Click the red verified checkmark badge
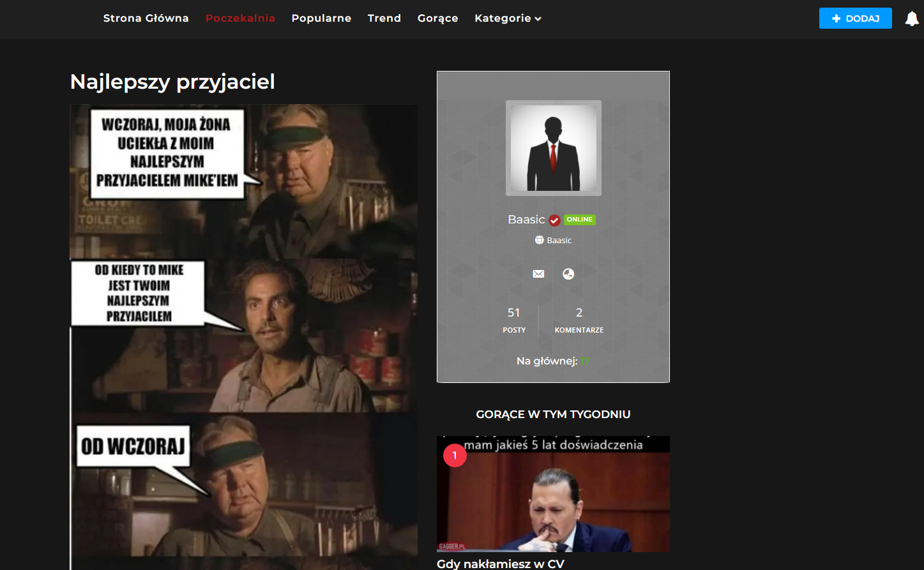Screen dimensions: 924x570 554,220
